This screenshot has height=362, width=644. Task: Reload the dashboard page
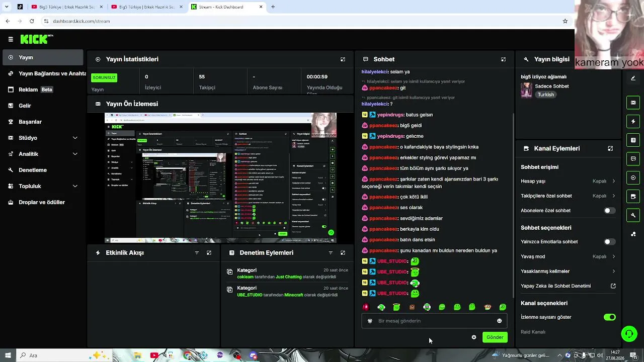click(32, 21)
